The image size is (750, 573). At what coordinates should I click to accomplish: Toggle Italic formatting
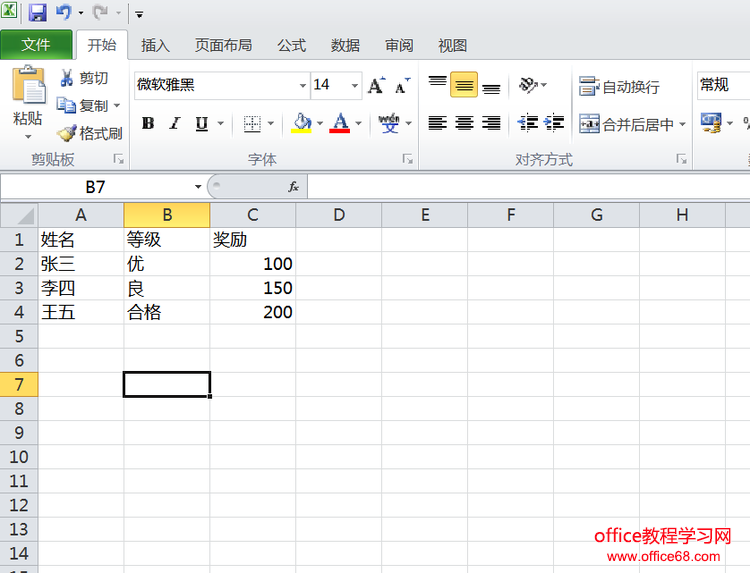[175, 123]
